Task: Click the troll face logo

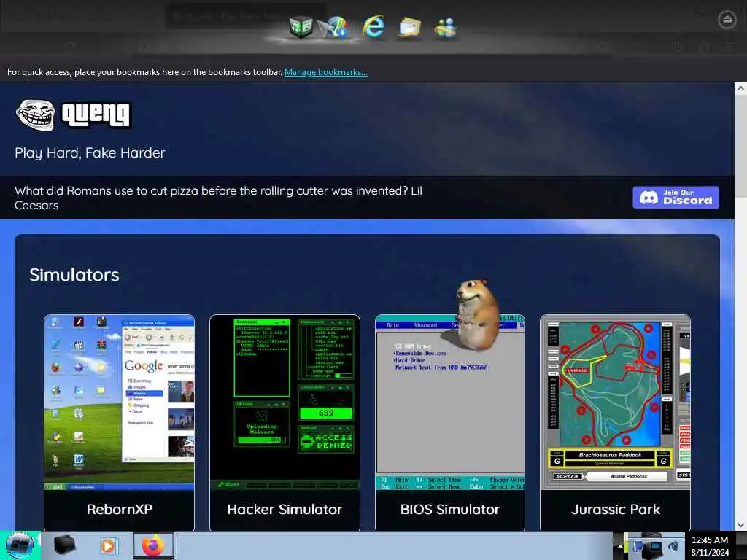Action: point(35,114)
